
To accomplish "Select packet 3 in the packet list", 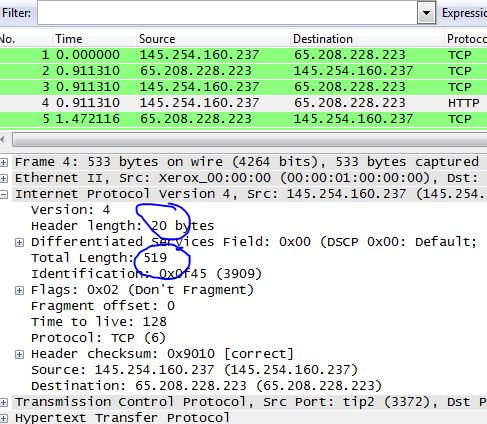I will pos(243,87).
